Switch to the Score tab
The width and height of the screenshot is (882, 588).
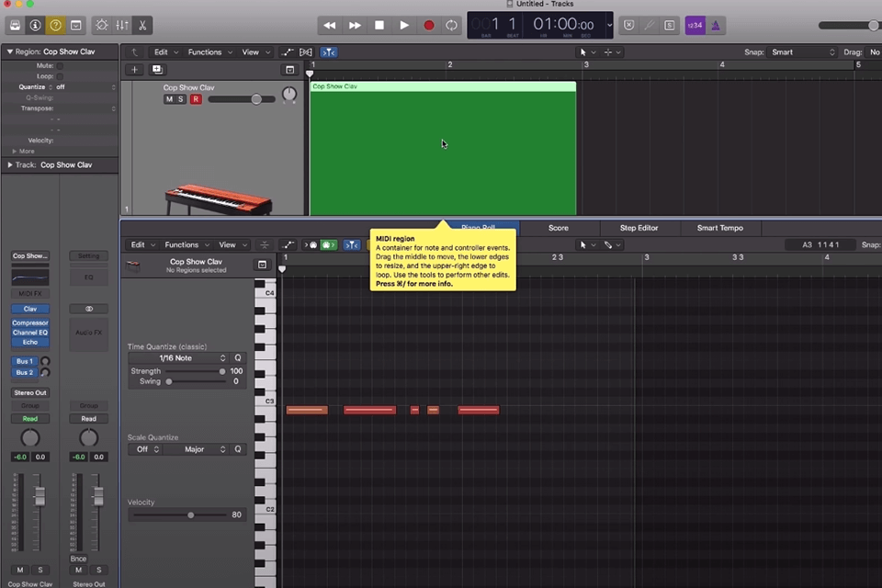tap(558, 227)
